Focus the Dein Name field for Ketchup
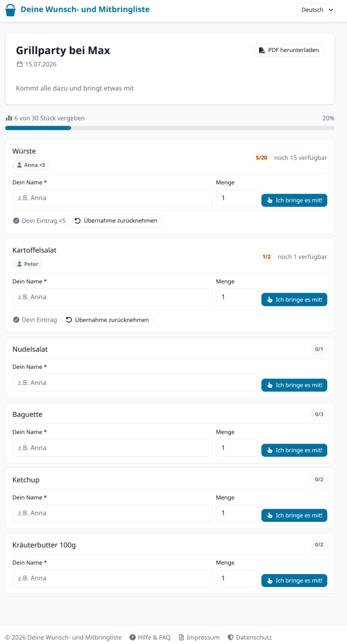Screen dimensions: 347x644 [112, 513]
